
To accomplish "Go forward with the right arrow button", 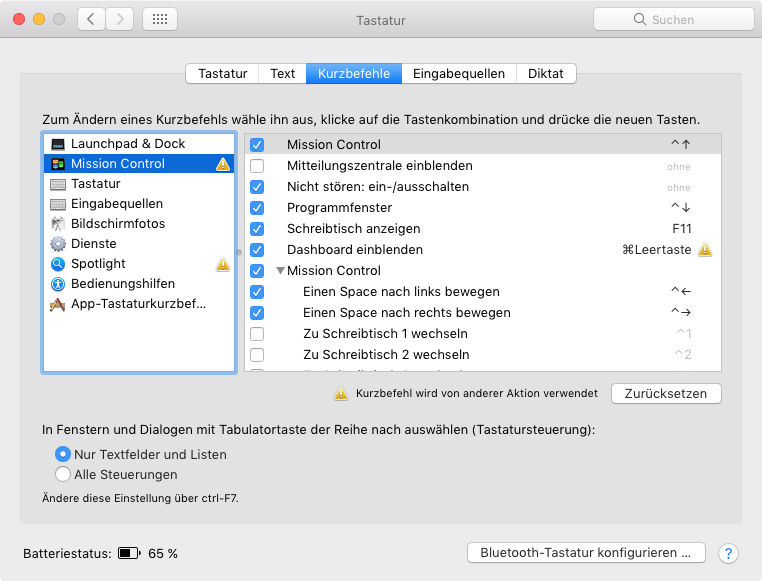I will coord(120,19).
